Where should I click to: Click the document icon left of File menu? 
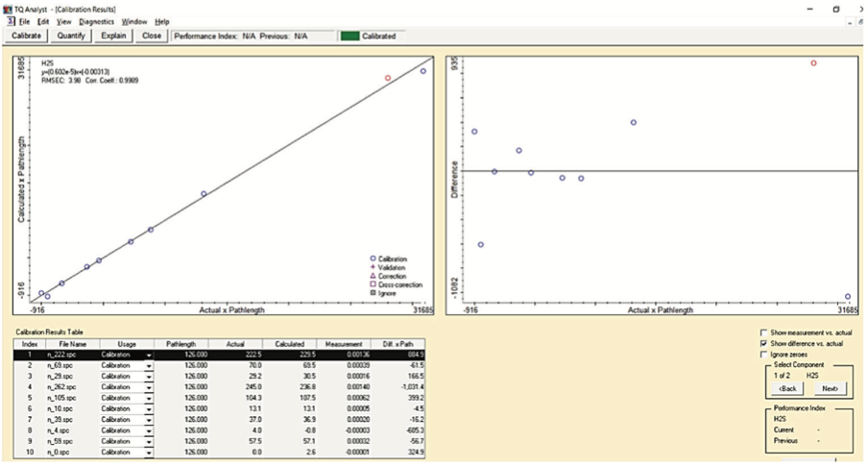[11, 21]
